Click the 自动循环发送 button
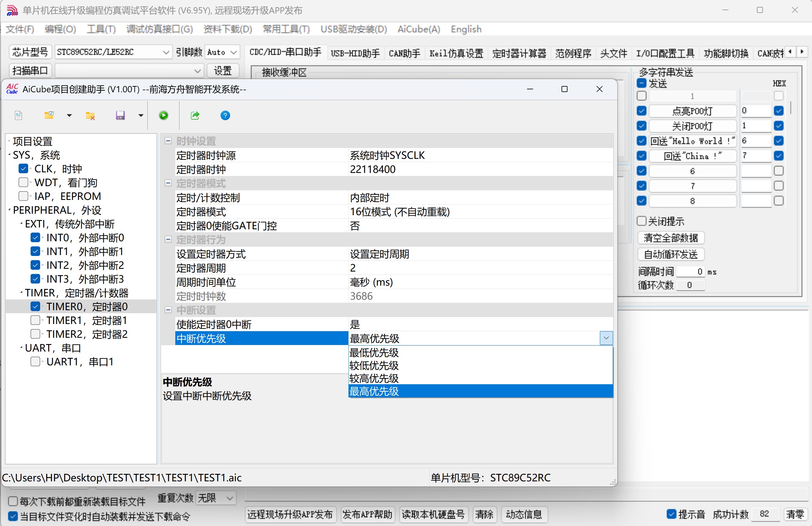The height and width of the screenshot is (526, 812). (x=671, y=254)
